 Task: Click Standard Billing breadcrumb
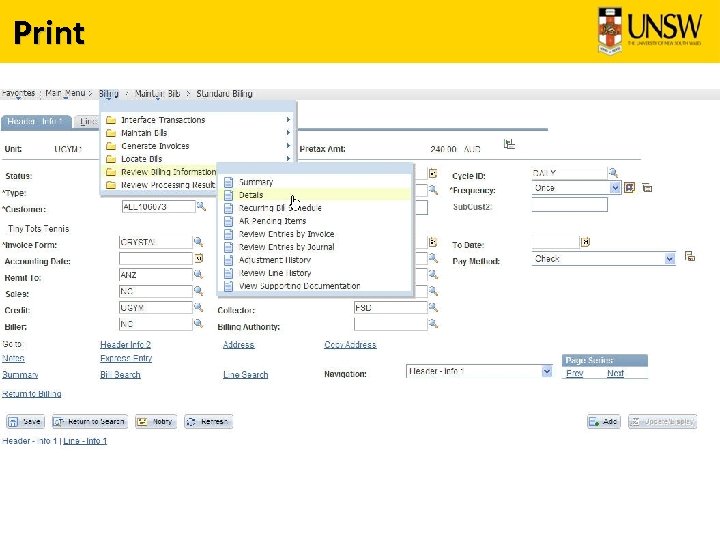224,94
